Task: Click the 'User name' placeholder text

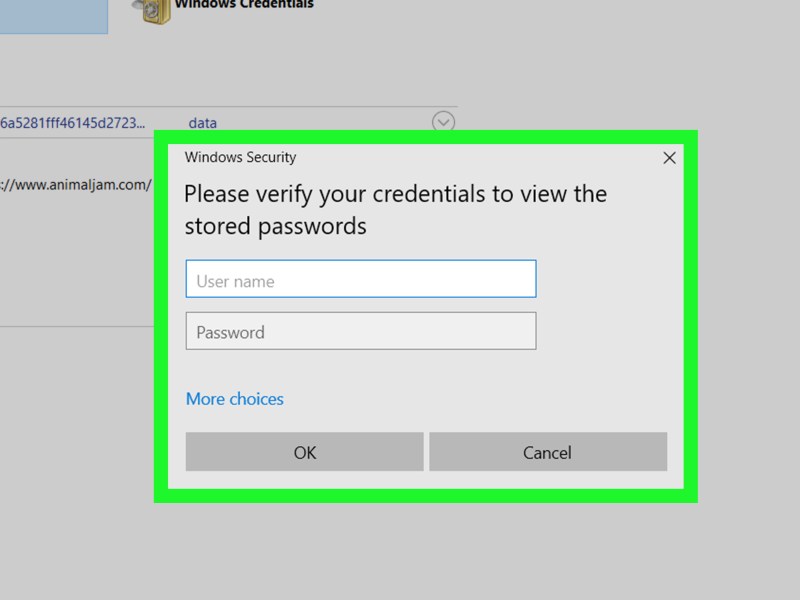Action: click(x=235, y=281)
